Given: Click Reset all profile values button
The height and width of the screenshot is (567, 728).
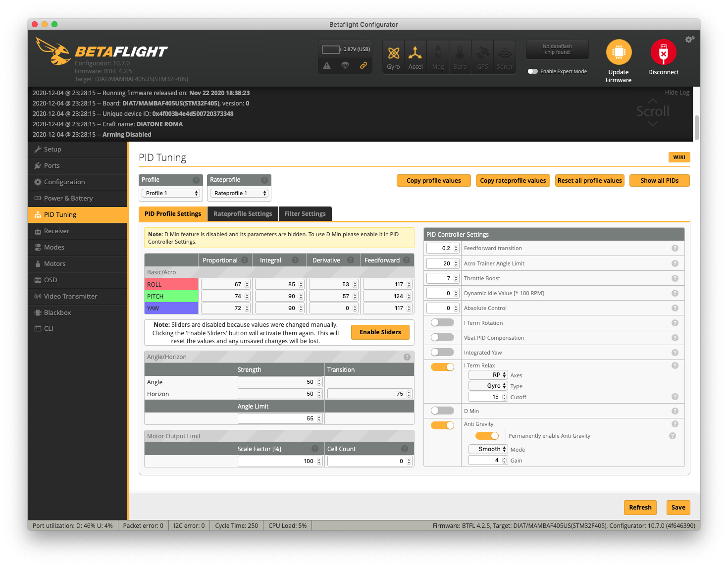Looking at the screenshot, I should (590, 181).
